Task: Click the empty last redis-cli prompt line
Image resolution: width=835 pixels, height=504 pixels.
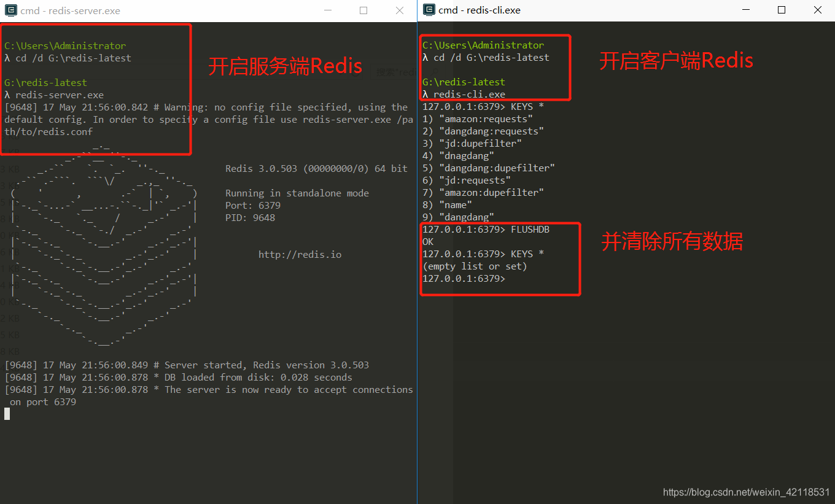Action: (x=464, y=278)
